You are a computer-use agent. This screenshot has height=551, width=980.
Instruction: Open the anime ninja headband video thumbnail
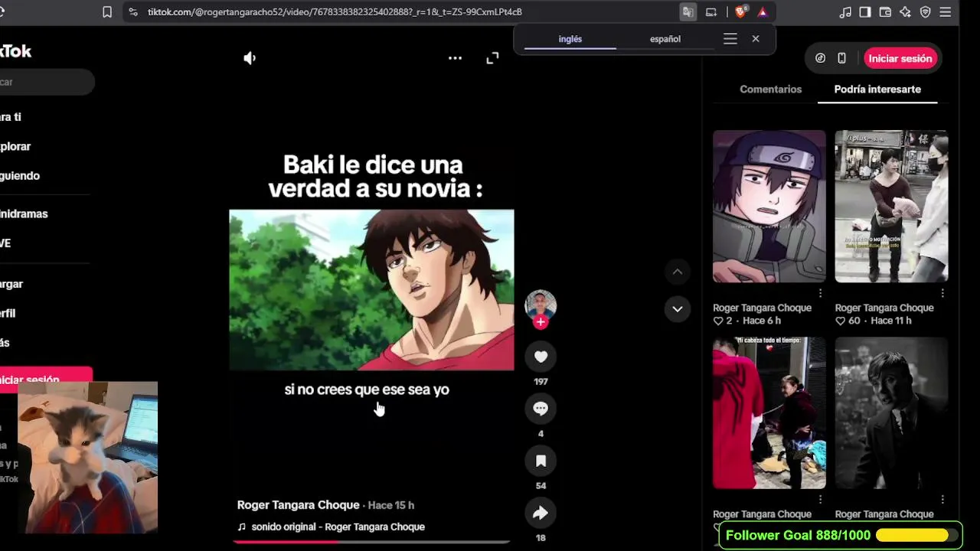[769, 207]
